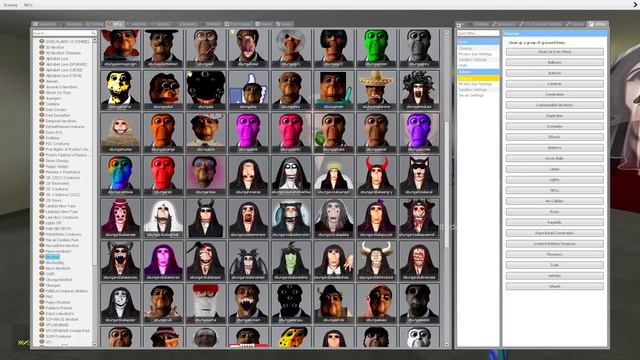Select the highlighted yellow Cleanup entry under Admin
Screen dimensions: 640x360
coord(478,78)
